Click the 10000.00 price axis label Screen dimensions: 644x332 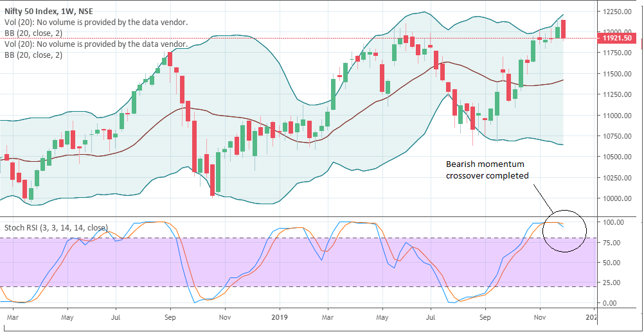pyautogui.click(x=617, y=198)
